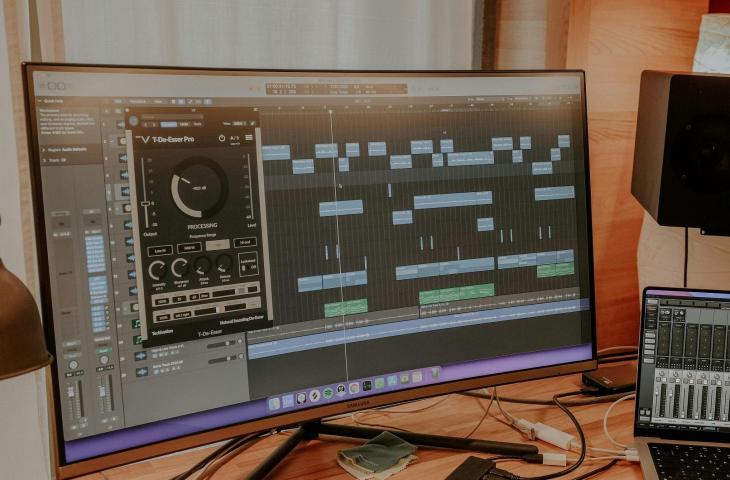Click the LCD transport display at the top

pyautogui.click(x=336, y=88)
